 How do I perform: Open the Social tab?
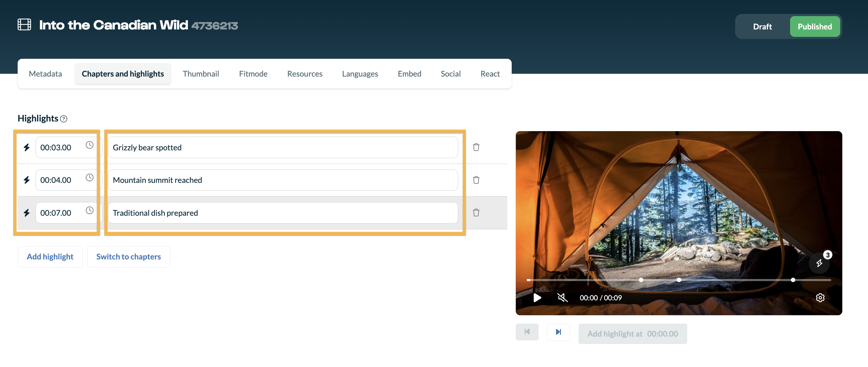pyautogui.click(x=450, y=73)
